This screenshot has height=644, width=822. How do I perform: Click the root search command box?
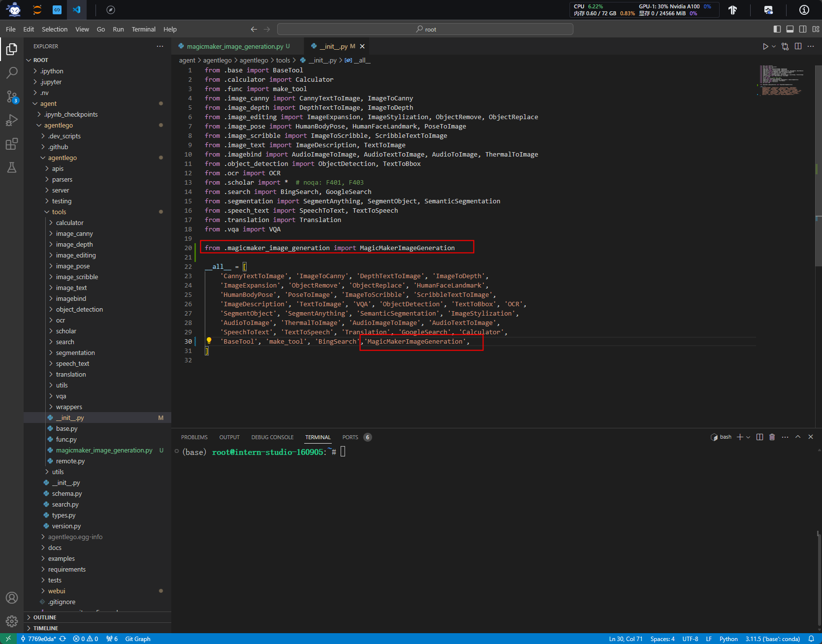(425, 30)
